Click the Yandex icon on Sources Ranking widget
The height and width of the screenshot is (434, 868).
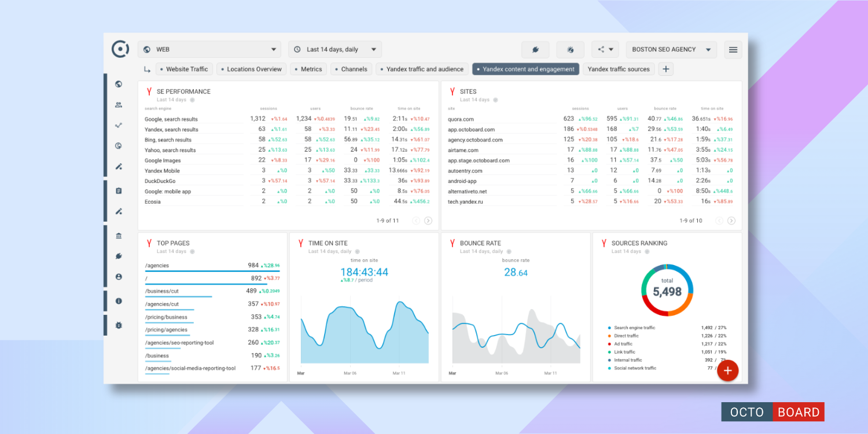[x=604, y=243]
